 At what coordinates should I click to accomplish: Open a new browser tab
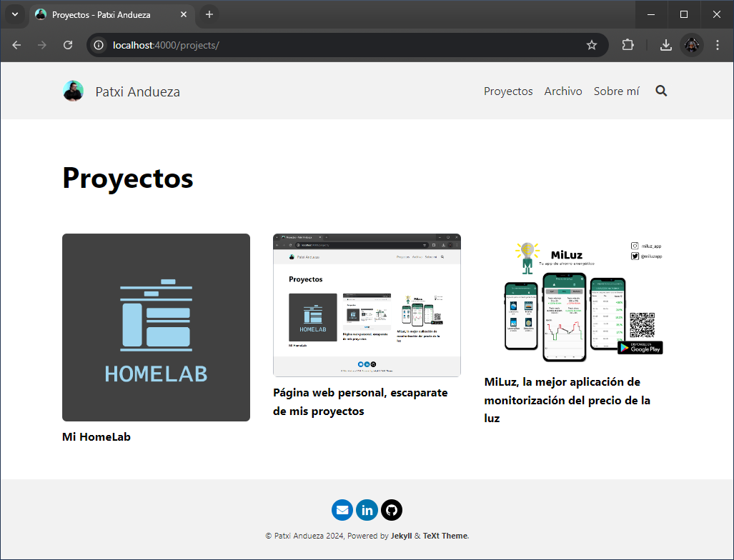(209, 14)
